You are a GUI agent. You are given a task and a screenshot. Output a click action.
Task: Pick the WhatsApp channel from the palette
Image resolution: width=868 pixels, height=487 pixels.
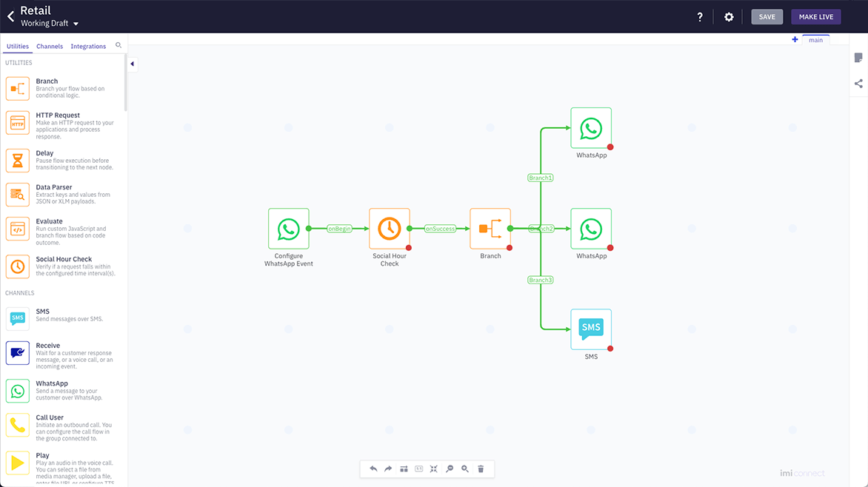[62, 391]
